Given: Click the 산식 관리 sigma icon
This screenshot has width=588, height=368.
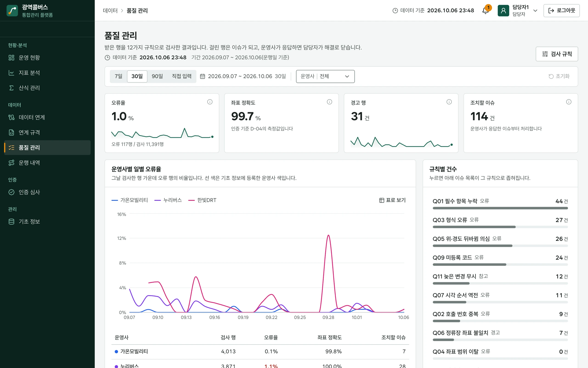Looking at the screenshot, I should [x=11, y=88].
